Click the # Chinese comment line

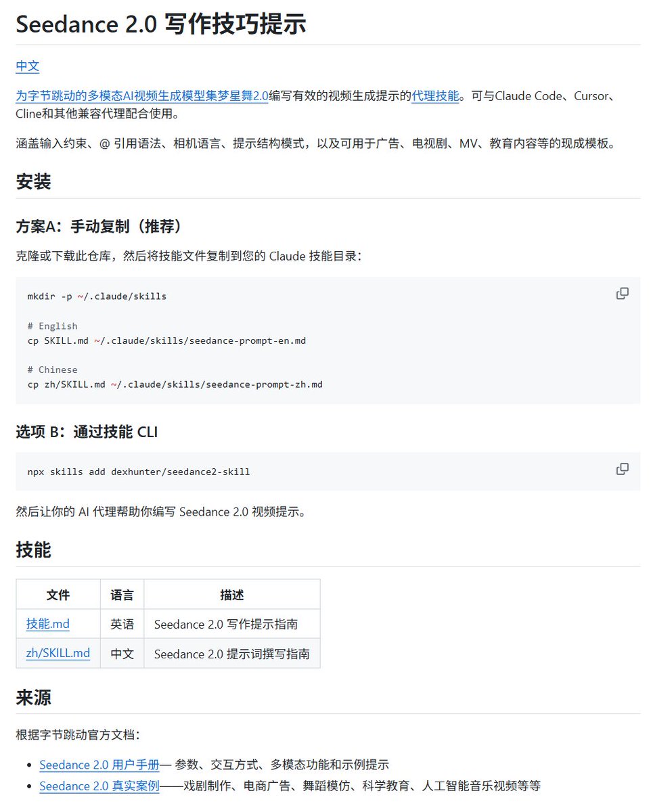pos(52,369)
